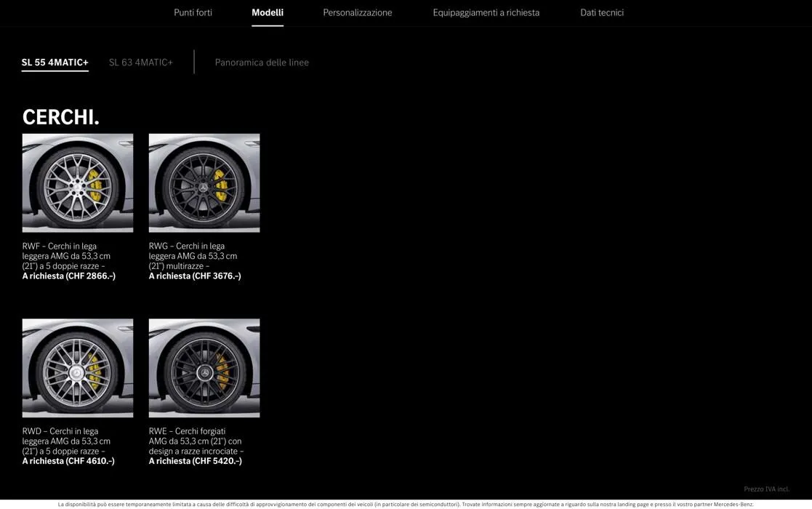Open Equipaggiamenti a richiesta section
The height and width of the screenshot is (509, 812).
tap(486, 12)
